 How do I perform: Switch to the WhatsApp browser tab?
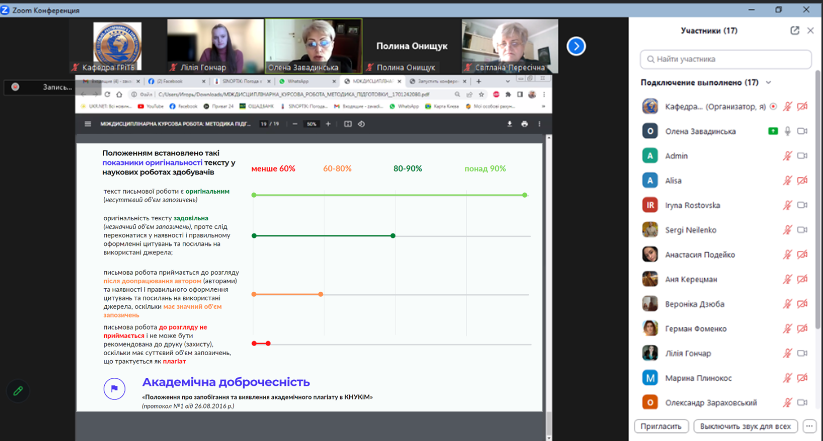coord(306,81)
